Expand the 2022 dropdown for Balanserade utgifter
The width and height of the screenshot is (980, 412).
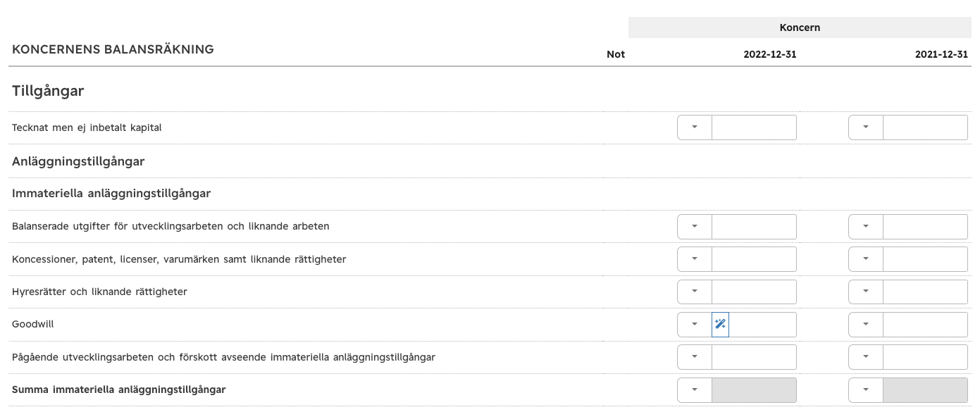click(x=695, y=227)
